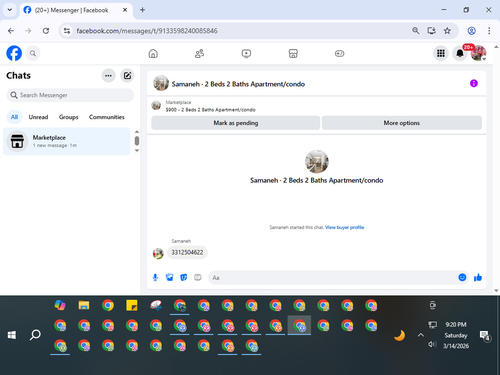Open the tab search dropdown arrow
Viewport: 500px width, 375px height.
coord(10,10)
